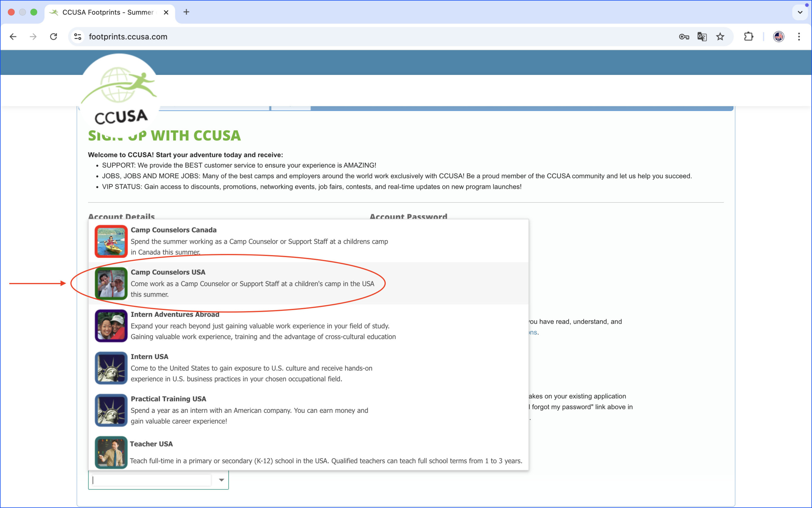Click the profile avatar icon
This screenshot has width=812, height=508.
(778, 36)
